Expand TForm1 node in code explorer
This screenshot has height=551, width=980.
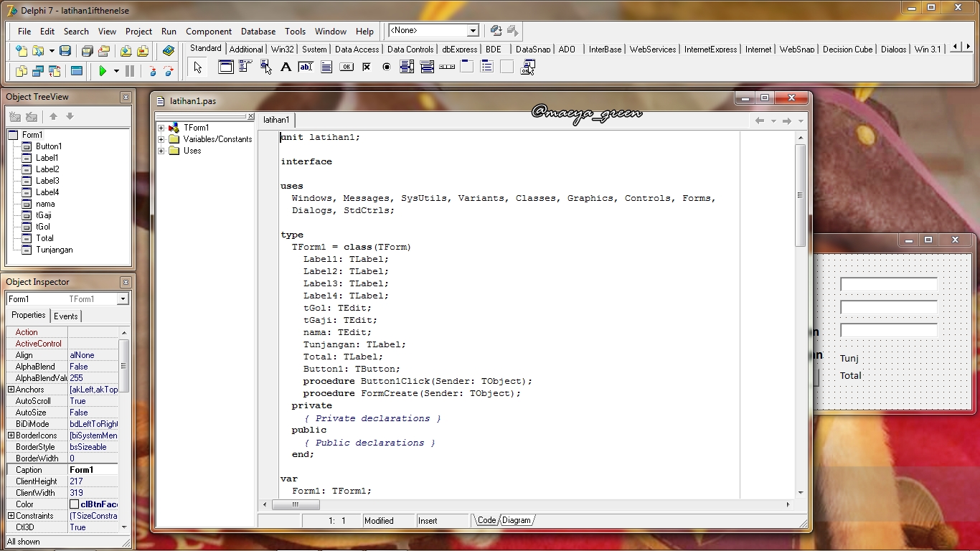(x=161, y=128)
